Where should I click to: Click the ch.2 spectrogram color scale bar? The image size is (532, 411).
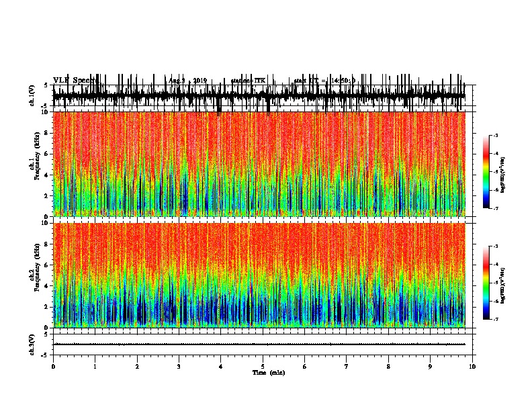point(486,283)
